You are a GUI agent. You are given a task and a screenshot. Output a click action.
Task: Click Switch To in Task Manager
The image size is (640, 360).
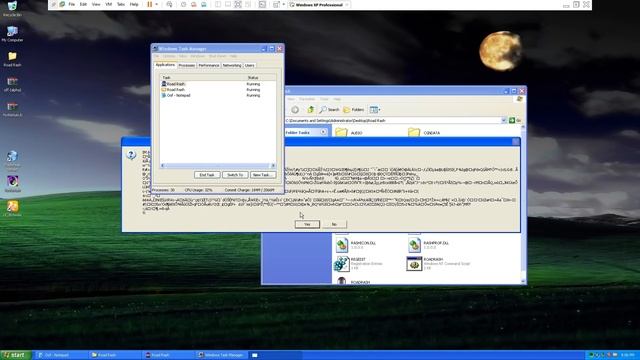235,175
